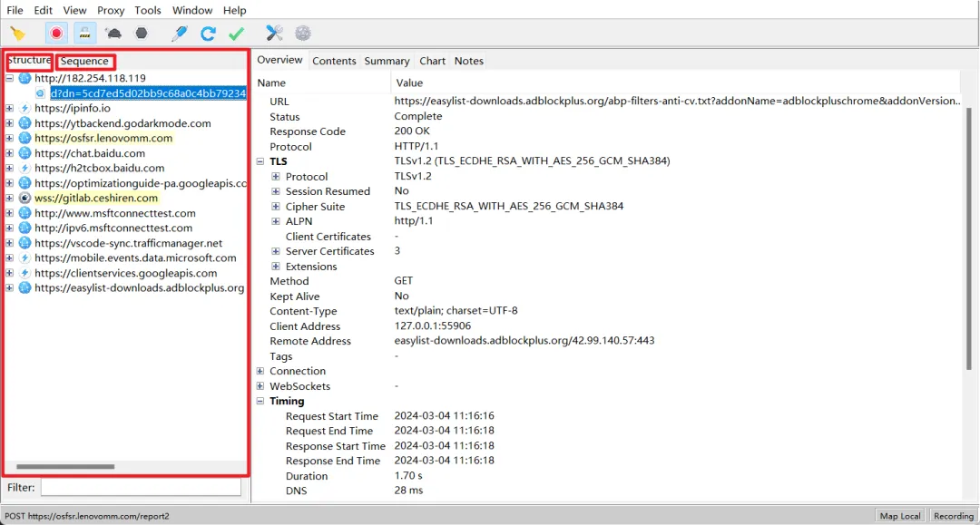Screen dimensions: 980x525
Task: Toggle the red Record button
Action: (x=56, y=33)
